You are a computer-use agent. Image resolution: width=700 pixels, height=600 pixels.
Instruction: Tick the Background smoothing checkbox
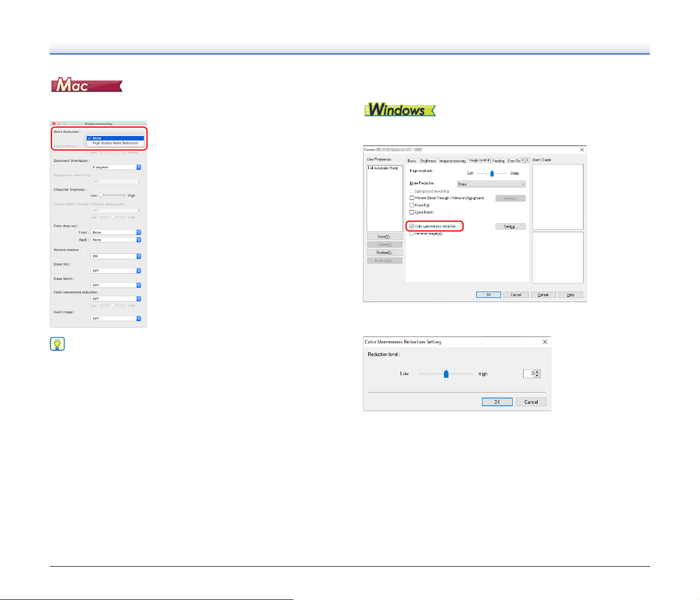coord(412,191)
